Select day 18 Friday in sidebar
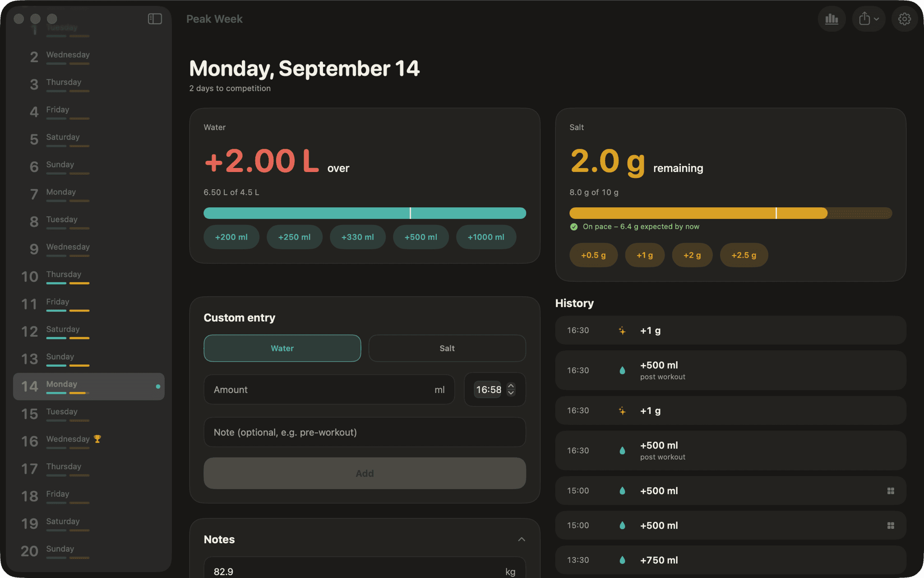Image resolution: width=924 pixels, height=578 pixels. tap(89, 496)
